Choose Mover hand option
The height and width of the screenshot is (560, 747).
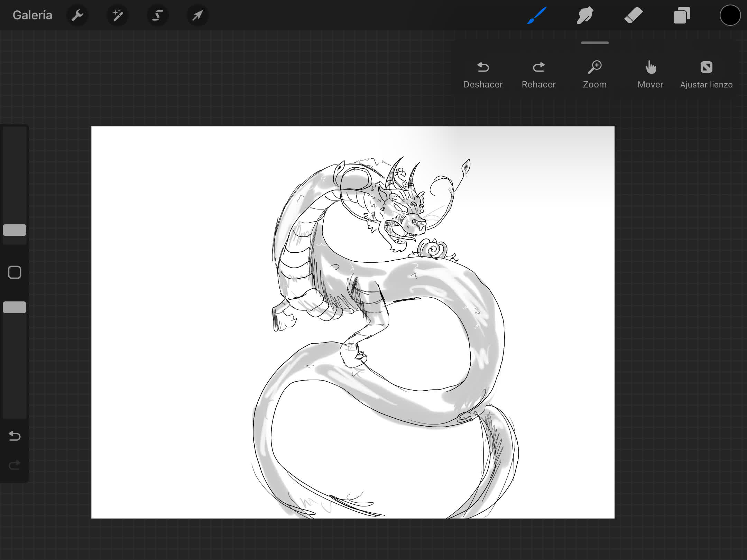pos(651,75)
